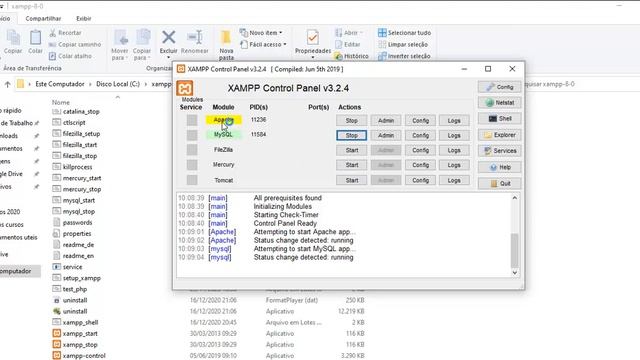Image resolution: width=640 pixels, height=360 pixels.
Task: Click Selecionar tudo in ribbon
Action: (x=404, y=33)
